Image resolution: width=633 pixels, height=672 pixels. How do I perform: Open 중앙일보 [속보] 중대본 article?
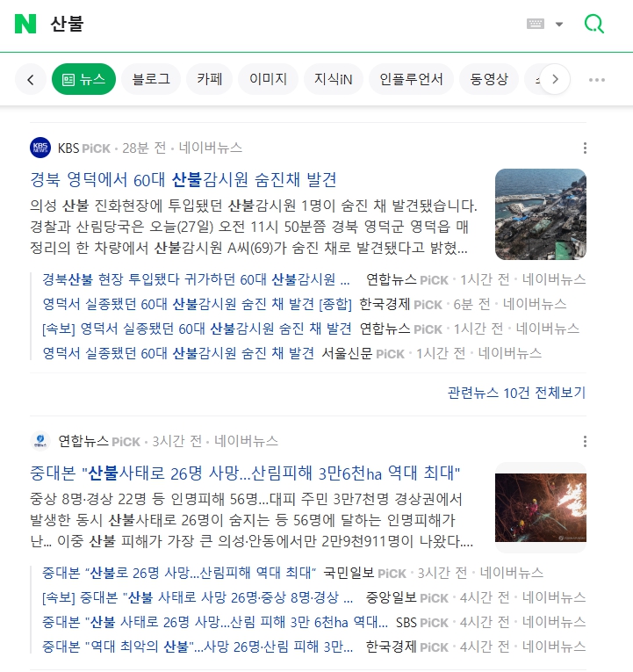[198, 597]
